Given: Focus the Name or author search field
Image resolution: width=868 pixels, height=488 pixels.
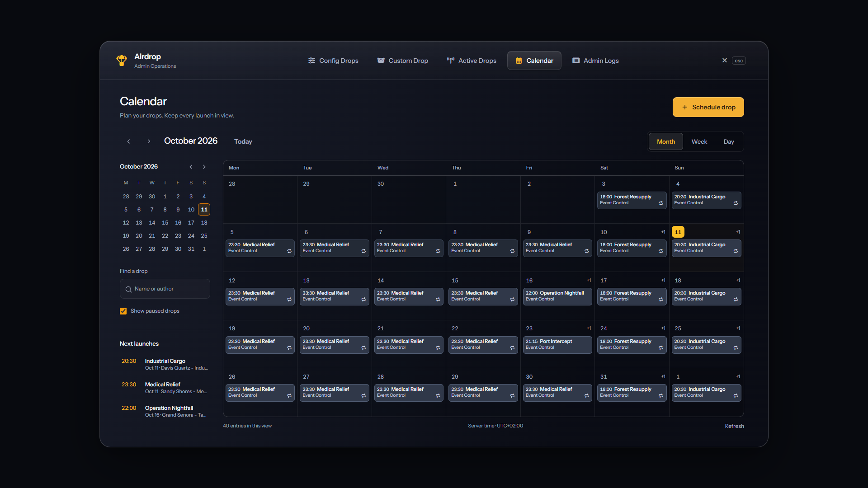Looking at the screenshot, I should (165, 289).
